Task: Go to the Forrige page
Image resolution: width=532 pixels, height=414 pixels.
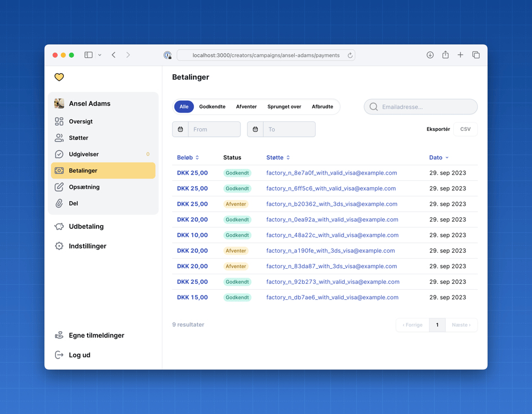Action: [x=412, y=325]
